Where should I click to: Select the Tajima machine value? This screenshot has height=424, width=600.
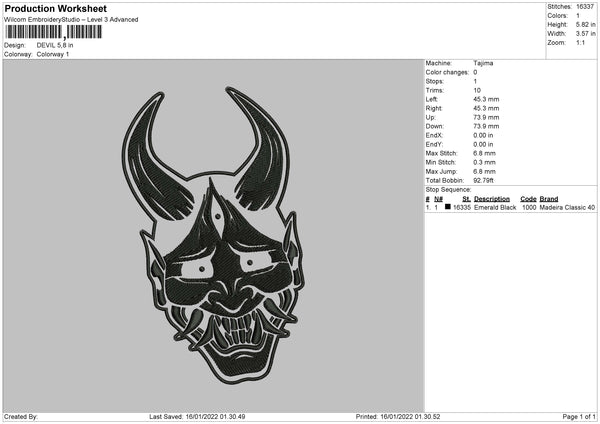point(483,63)
